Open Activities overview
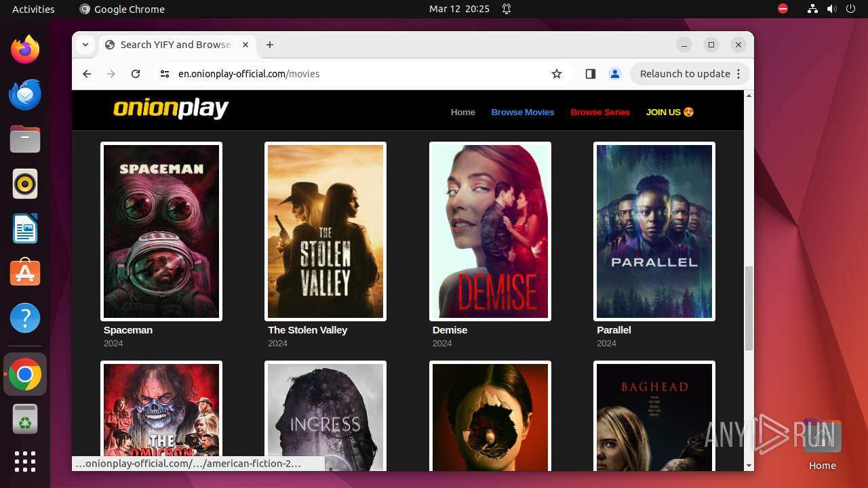 [x=33, y=9]
